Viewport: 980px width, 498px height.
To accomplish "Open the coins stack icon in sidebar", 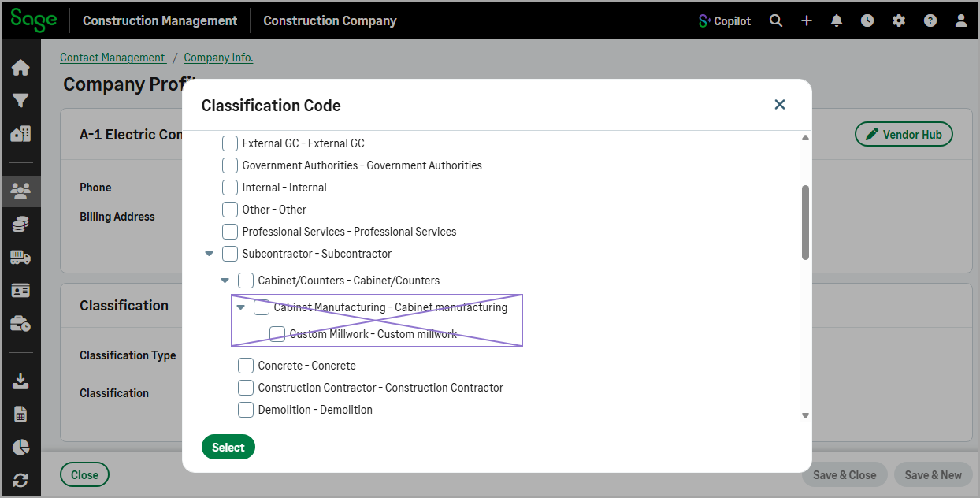I will pyautogui.click(x=20, y=225).
